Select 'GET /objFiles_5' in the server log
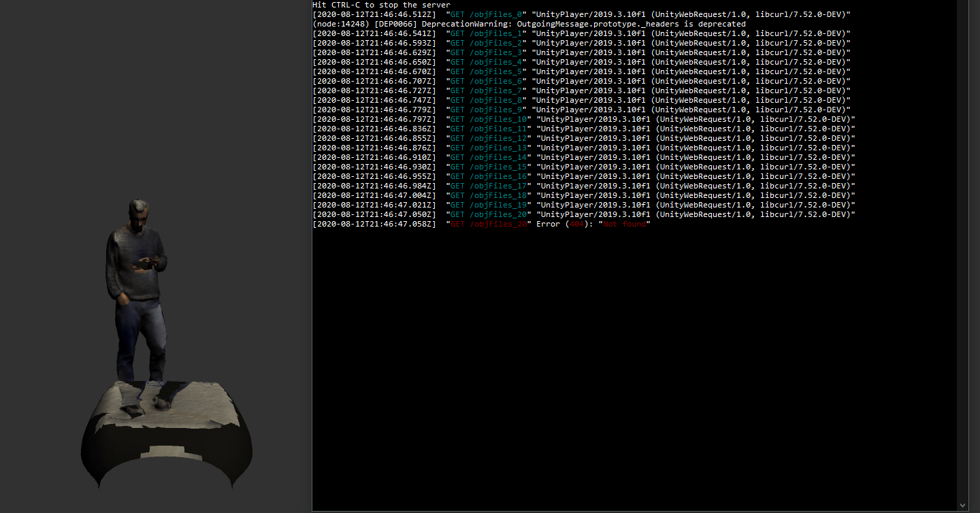Image resolution: width=980 pixels, height=513 pixels. pyautogui.click(x=486, y=71)
